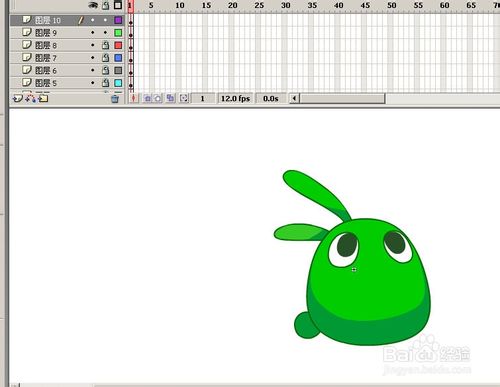Click the Modify Onion Markers button
Image resolution: width=500 pixels, height=387 pixels.
184,98
